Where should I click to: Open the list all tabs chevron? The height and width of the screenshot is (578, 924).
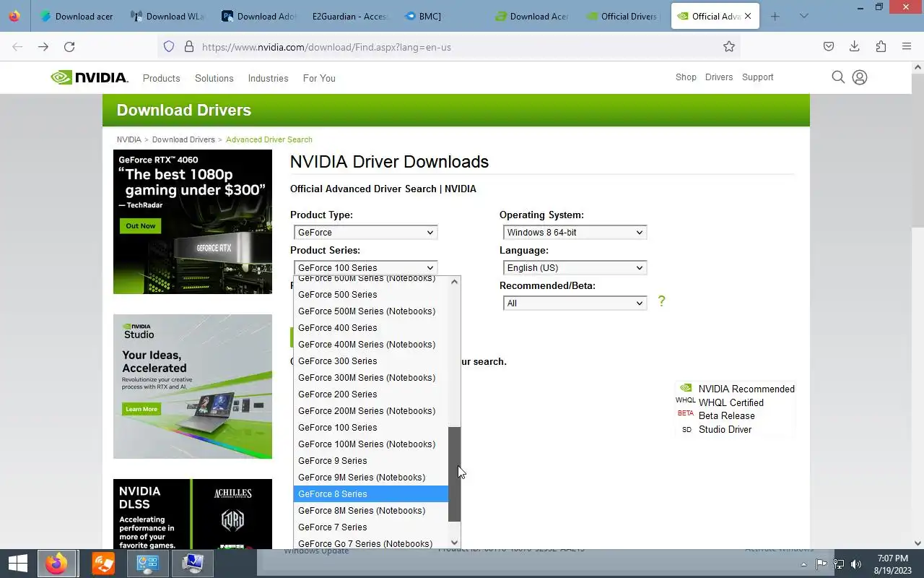tap(804, 16)
